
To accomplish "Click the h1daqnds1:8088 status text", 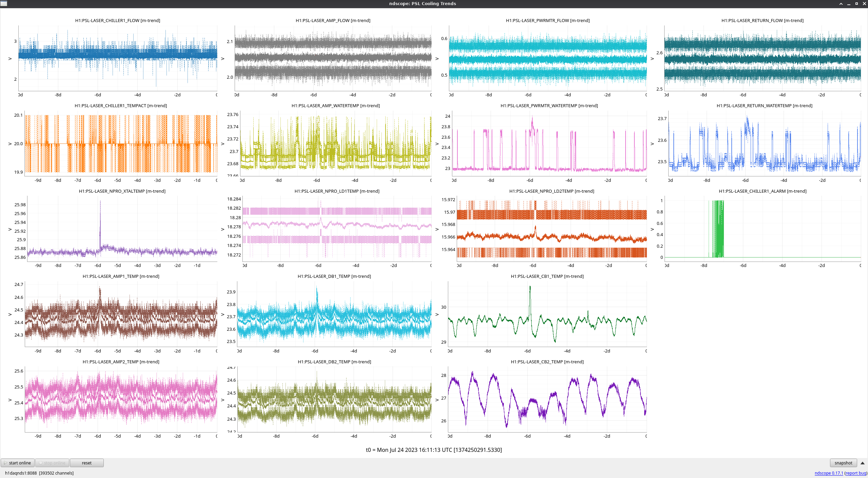I will coord(21,473).
